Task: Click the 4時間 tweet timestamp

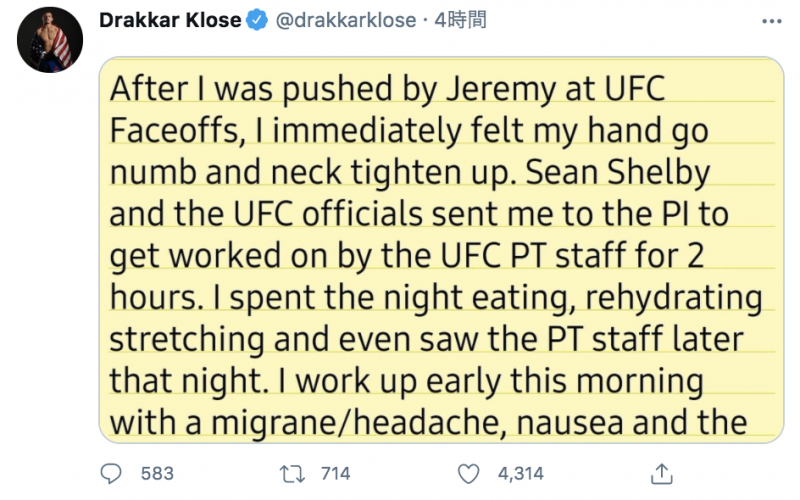Action: [x=459, y=19]
